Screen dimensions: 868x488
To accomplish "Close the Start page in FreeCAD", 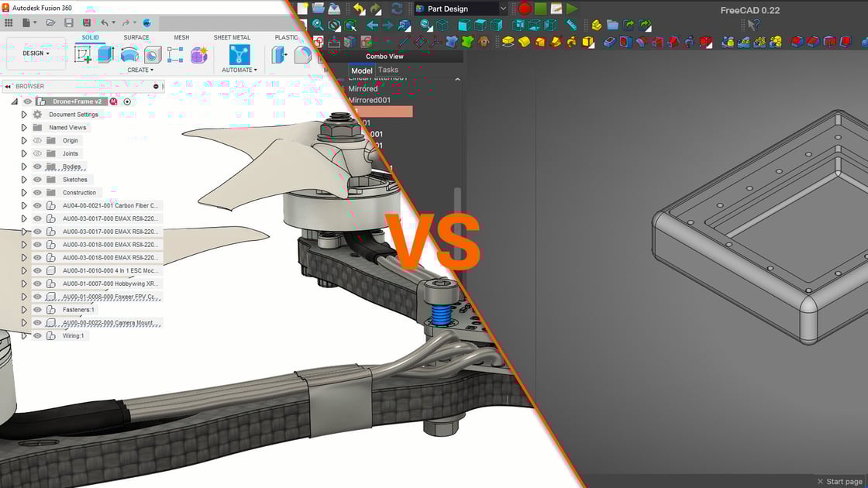I will point(820,481).
